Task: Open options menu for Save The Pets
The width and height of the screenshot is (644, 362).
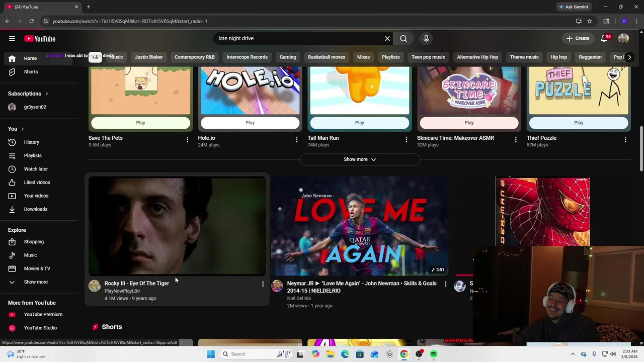Action: (187, 140)
